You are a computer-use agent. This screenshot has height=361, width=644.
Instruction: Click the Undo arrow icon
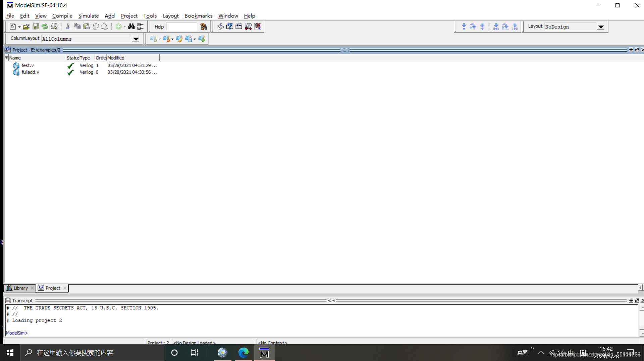click(96, 27)
